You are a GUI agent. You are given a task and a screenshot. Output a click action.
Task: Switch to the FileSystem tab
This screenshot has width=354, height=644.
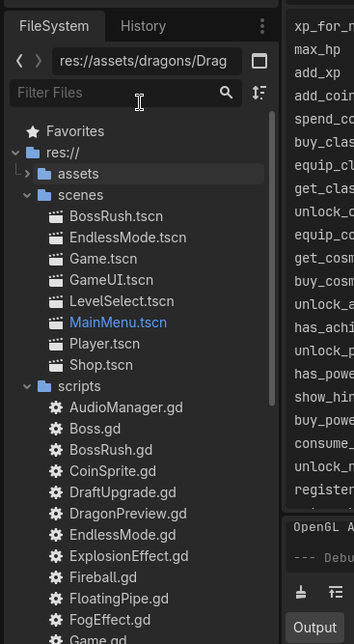pos(54,26)
